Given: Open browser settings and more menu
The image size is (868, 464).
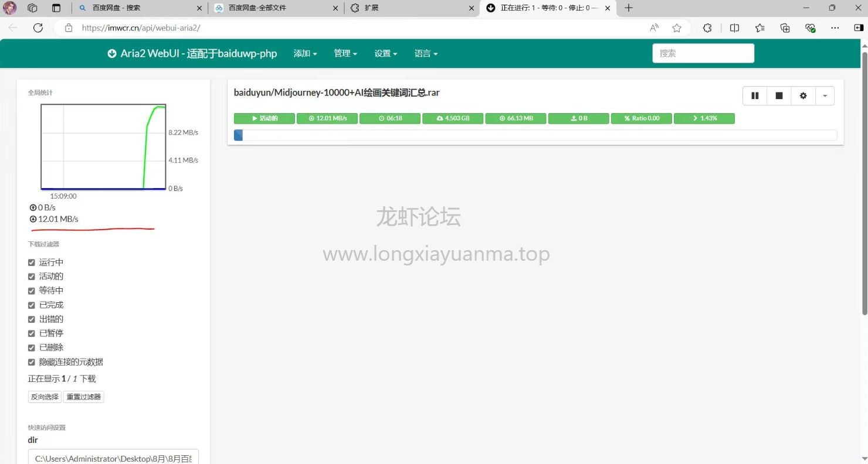Looking at the screenshot, I should (x=836, y=28).
